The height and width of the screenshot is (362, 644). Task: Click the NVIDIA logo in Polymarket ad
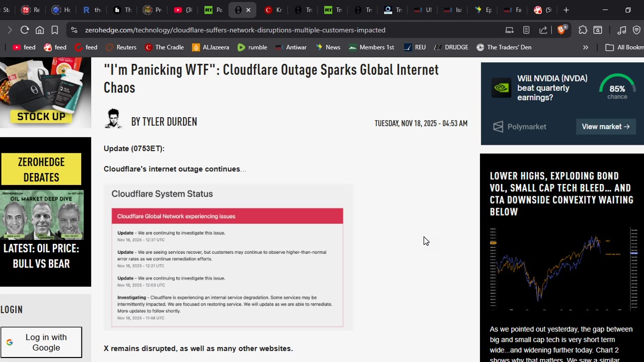[x=501, y=88]
